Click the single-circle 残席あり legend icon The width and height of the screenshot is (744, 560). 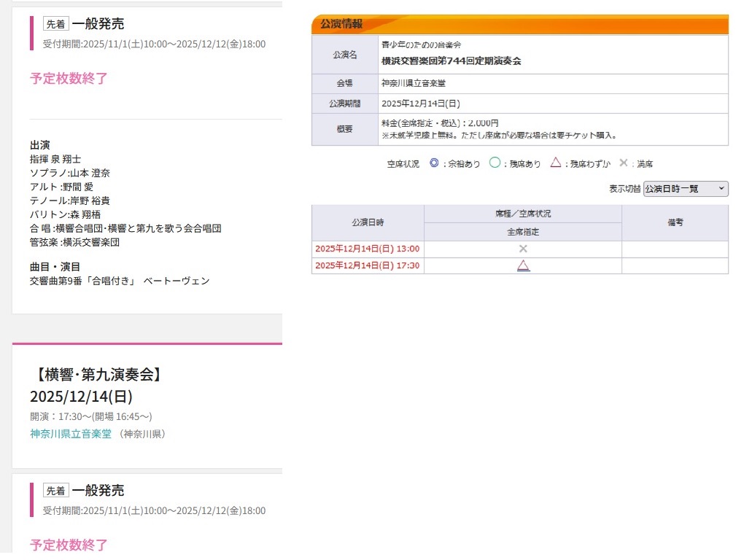tap(495, 163)
